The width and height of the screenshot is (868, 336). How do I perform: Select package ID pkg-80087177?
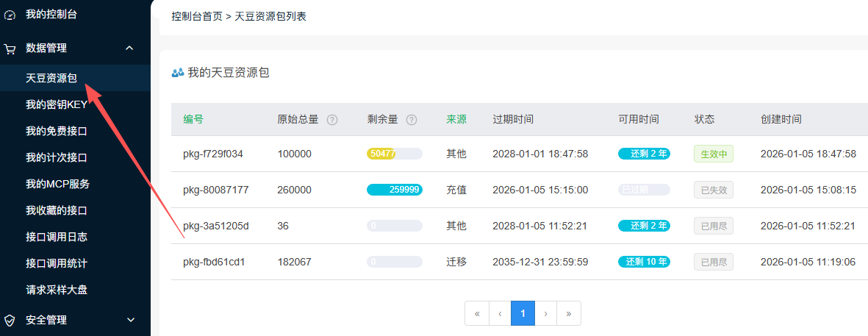216,190
